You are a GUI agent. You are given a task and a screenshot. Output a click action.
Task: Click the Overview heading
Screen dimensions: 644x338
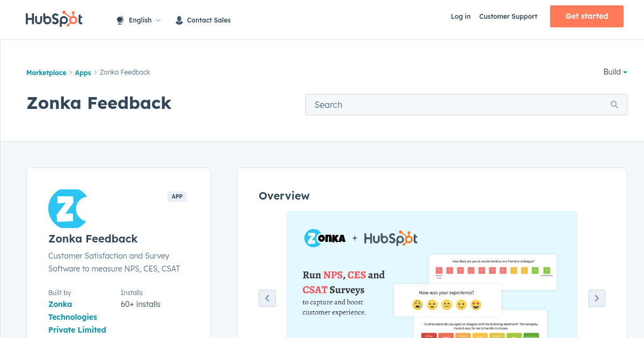(284, 196)
